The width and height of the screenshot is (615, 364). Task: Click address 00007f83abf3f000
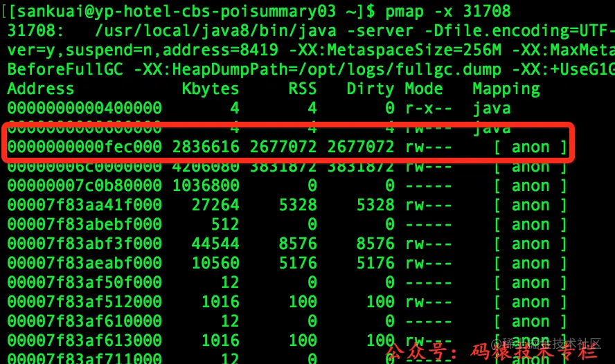point(84,244)
